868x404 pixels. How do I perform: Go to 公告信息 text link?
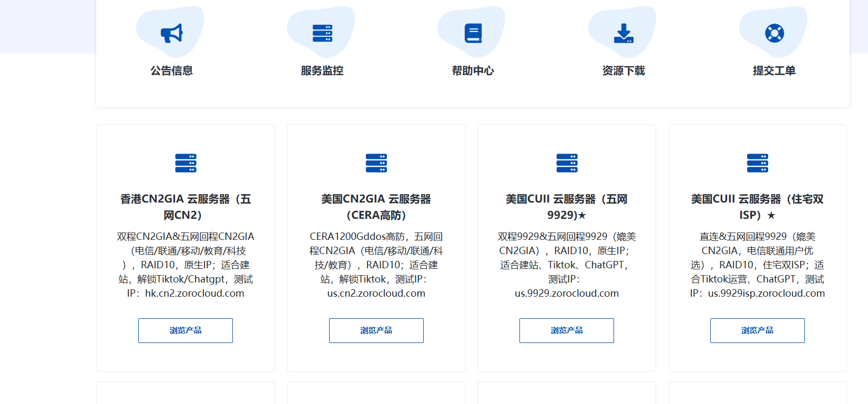point(171,70)
